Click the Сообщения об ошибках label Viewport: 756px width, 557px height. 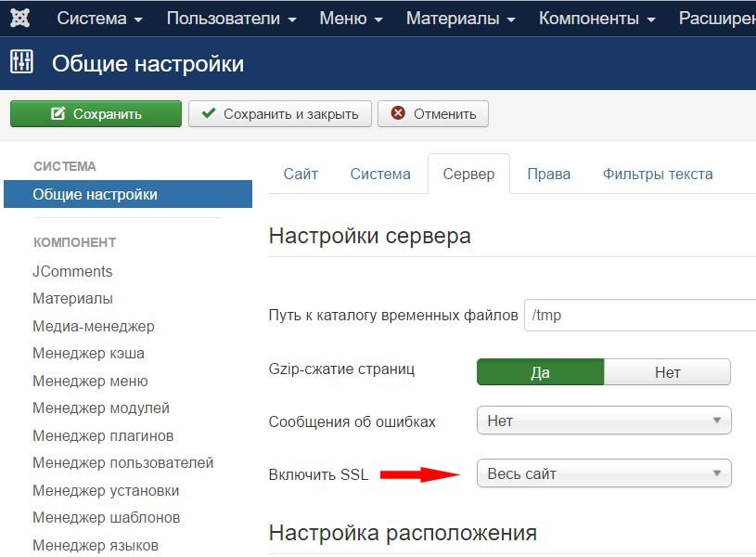click(x=352, y=421)
